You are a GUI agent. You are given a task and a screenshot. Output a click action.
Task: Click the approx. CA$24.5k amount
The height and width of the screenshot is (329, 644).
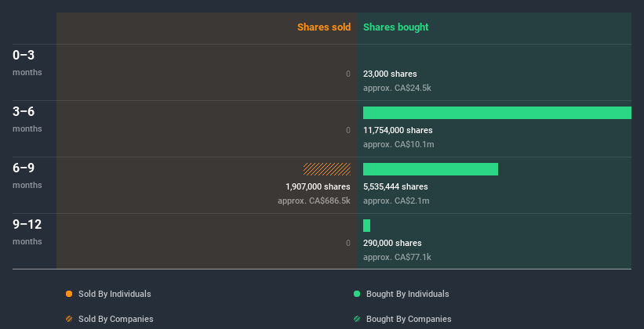coord(397,88)
